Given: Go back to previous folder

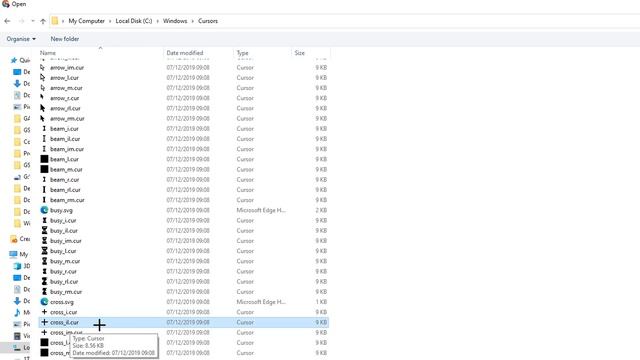Looking at the screenshot, I should click(7, 21).
